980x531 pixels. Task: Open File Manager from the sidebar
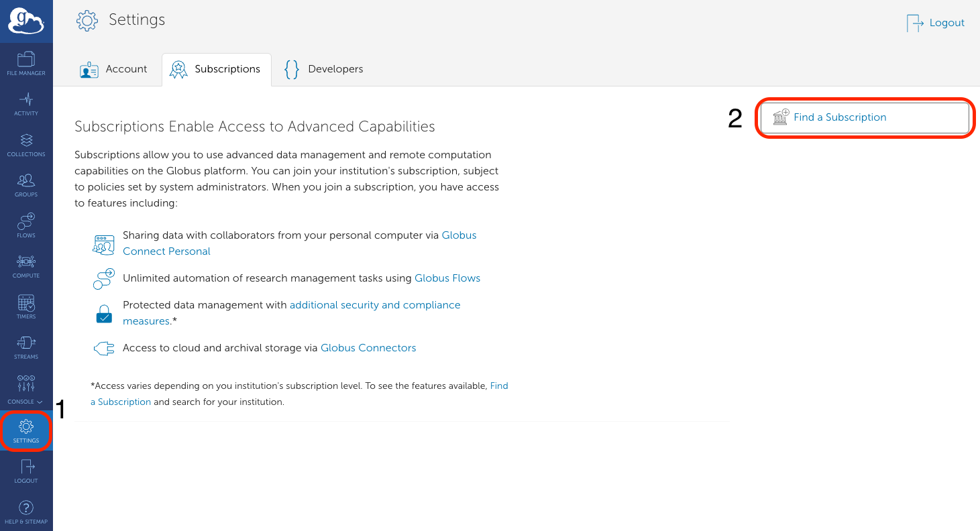tap(26, 64)
